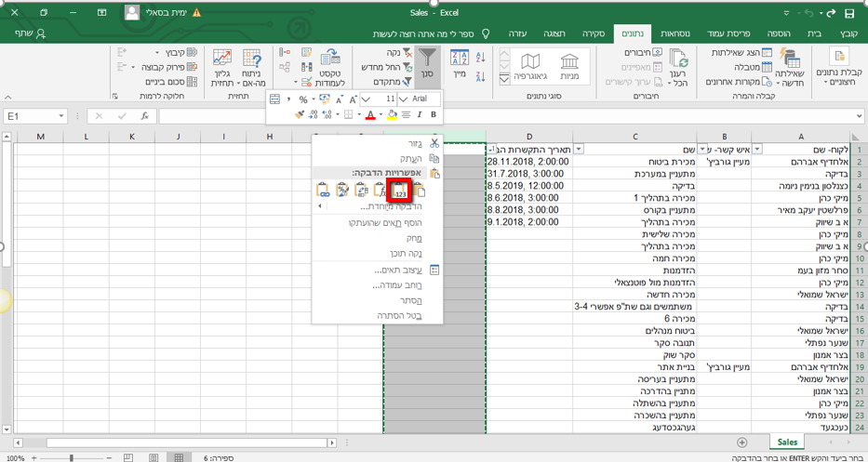Open the Arial font name dropdown
The width and height of the screenshot is (868, 462).
pyautogui.click(x=403, y=99)
